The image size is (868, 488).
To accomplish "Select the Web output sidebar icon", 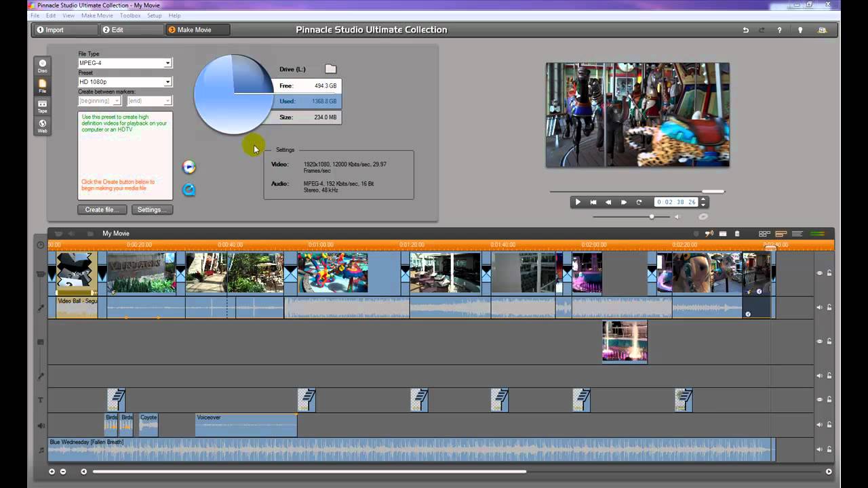I will [42, 126].
